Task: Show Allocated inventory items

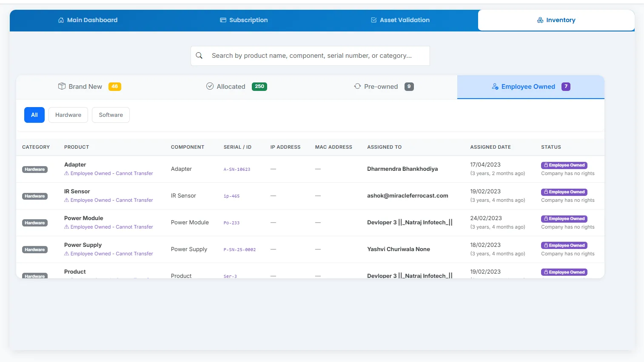Action: (x=237, y=87)
